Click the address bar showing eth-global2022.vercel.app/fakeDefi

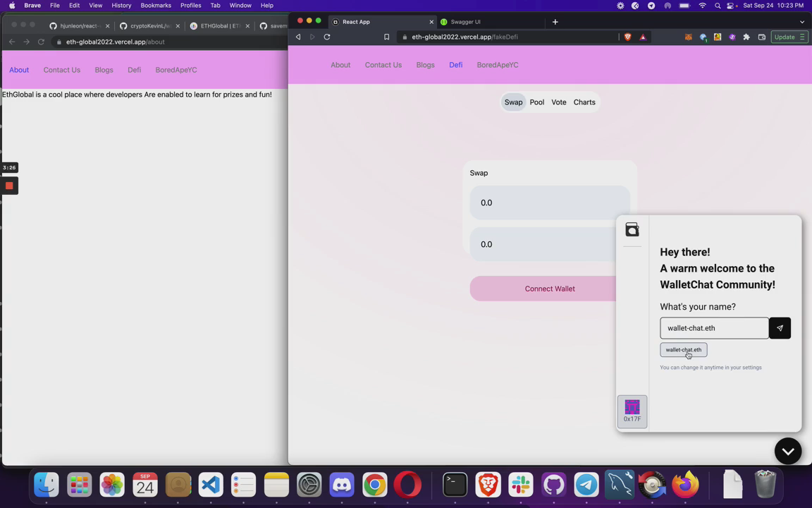[x=508, y=37]
